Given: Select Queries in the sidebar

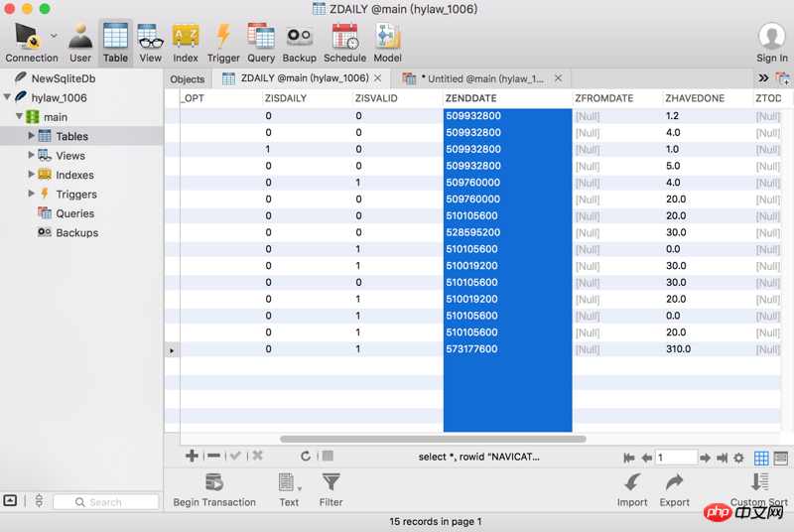Looking at the screenshot, I should click(x=75, y=213).
